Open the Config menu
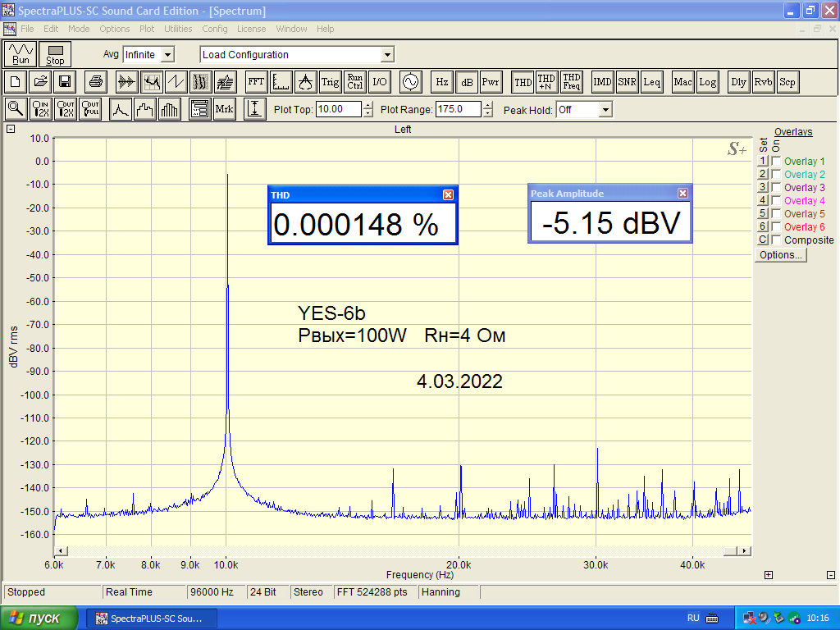Screen dimensions: 840x630 click(x=215, y=29)
